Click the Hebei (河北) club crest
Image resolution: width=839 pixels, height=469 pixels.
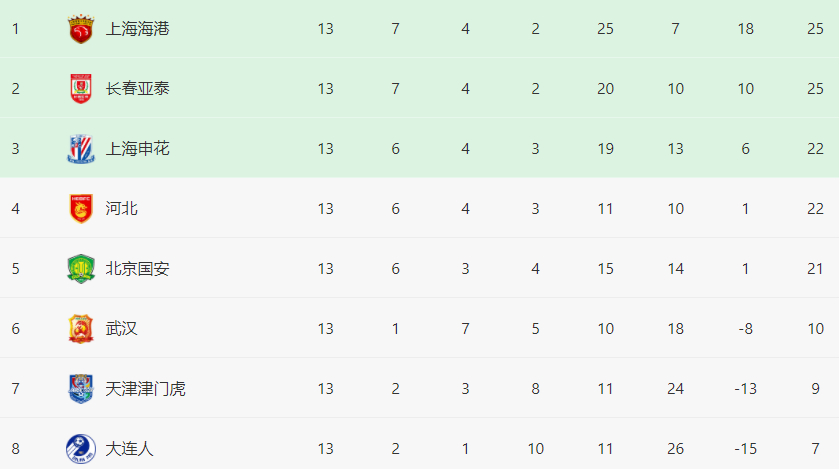coord(80,209)
